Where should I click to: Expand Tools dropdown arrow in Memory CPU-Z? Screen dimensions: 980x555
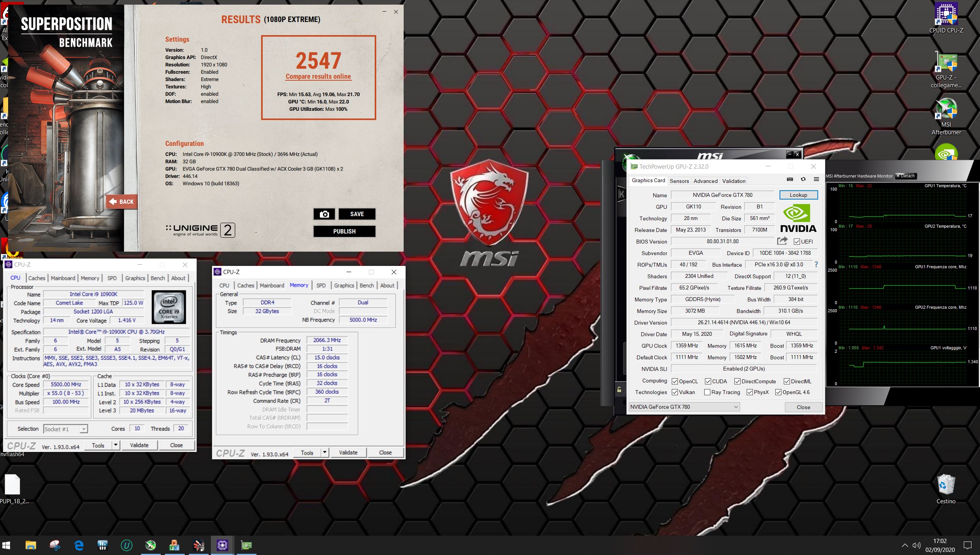click(324, 452)
